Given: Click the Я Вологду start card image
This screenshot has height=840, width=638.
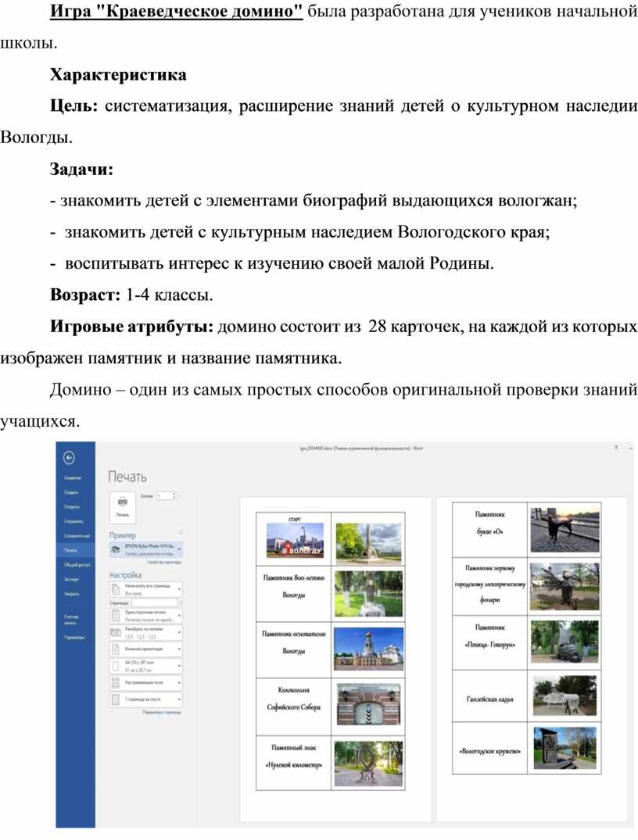Looking at the screenshot, I should [x=295, y=540].
